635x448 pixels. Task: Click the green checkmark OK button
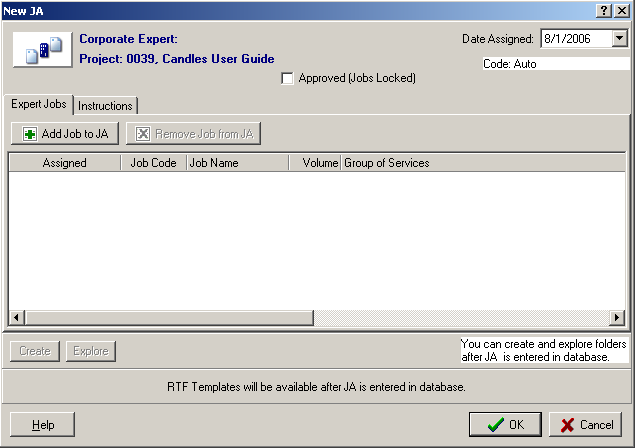point(505,424)
